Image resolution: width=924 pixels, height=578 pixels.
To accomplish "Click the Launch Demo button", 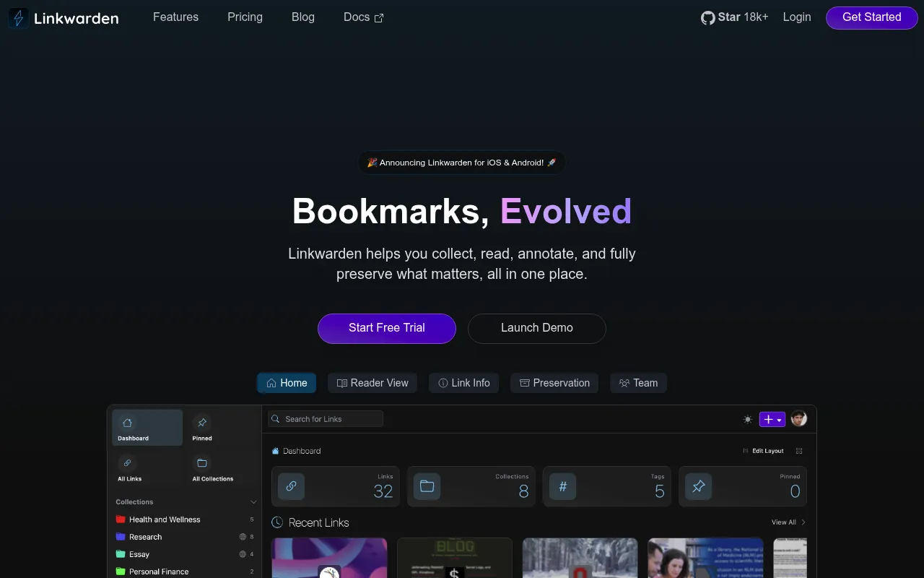I will (x=537, y=328).
